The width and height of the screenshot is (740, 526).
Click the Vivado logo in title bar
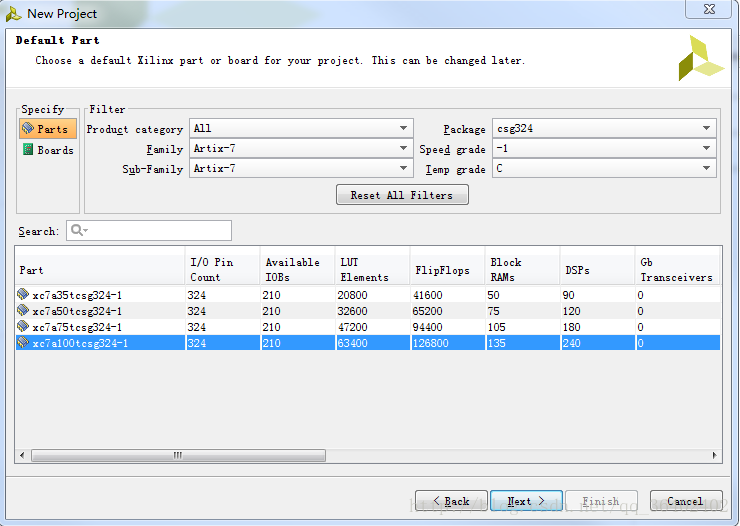[x=14, y=14]
